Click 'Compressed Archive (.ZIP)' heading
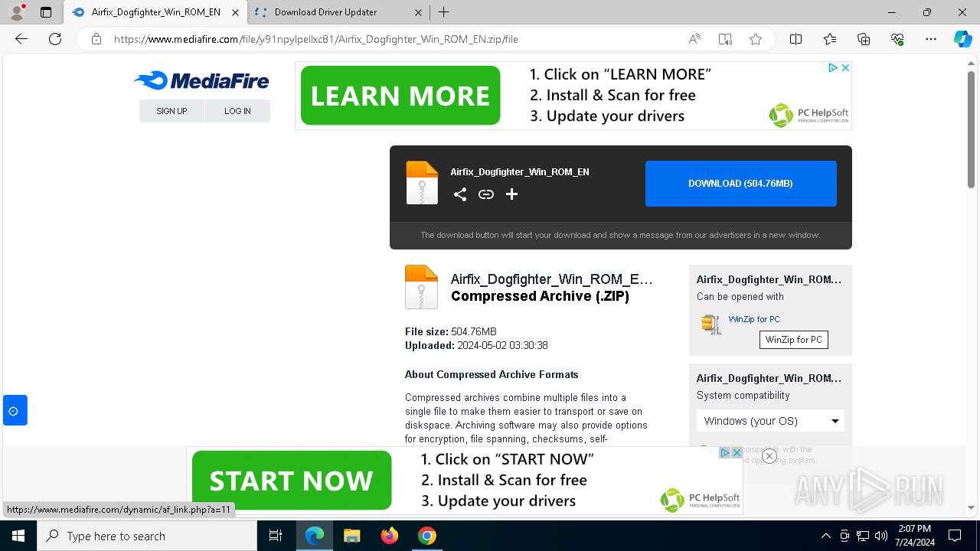Viewport: 980px width, 551px height. 540,296
